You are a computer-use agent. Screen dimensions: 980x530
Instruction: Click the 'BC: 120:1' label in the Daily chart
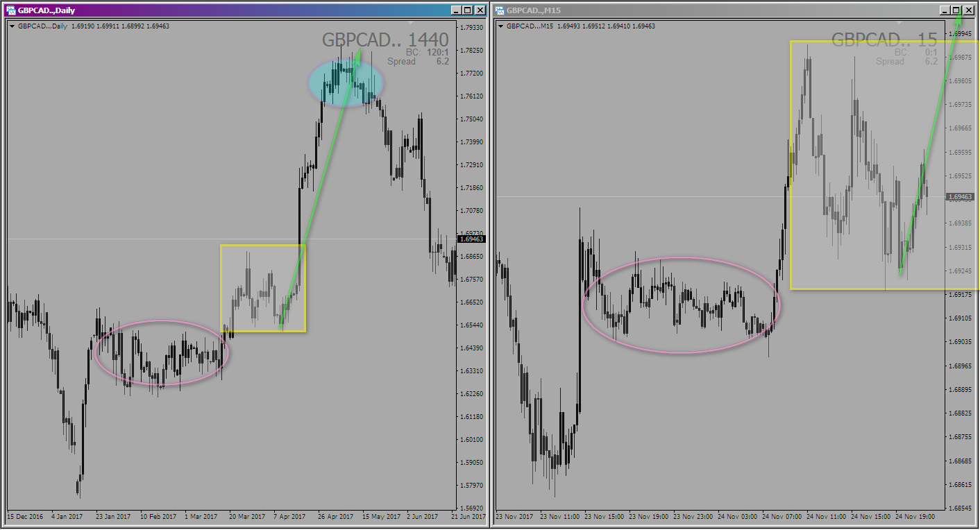coord(428,52)
